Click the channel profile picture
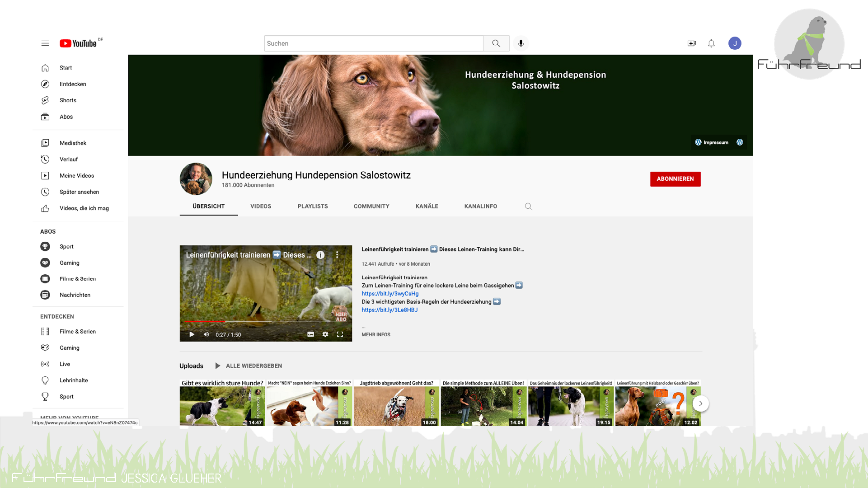 pos(196,179)
